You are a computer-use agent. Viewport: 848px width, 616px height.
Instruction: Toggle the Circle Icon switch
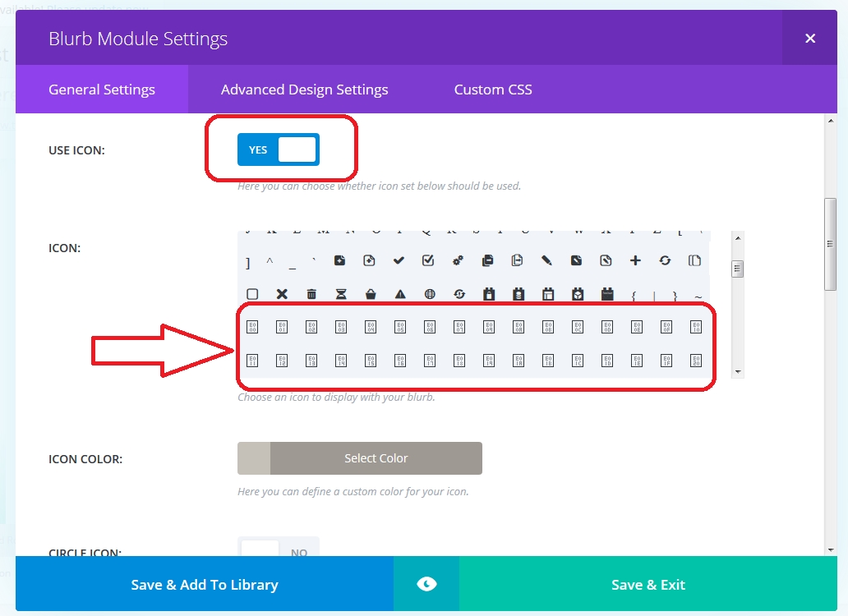(279, 547)
